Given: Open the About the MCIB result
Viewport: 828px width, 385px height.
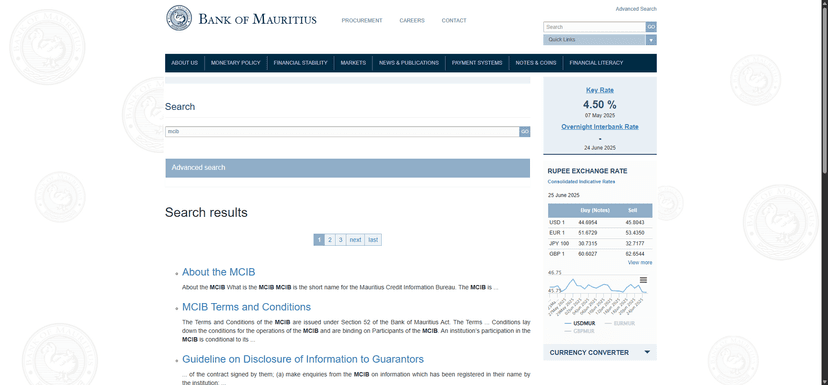Looking at the screenshot, I should (219, 273).
